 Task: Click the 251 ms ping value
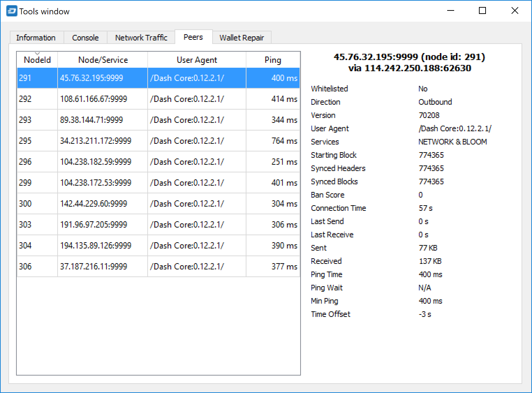285,162
